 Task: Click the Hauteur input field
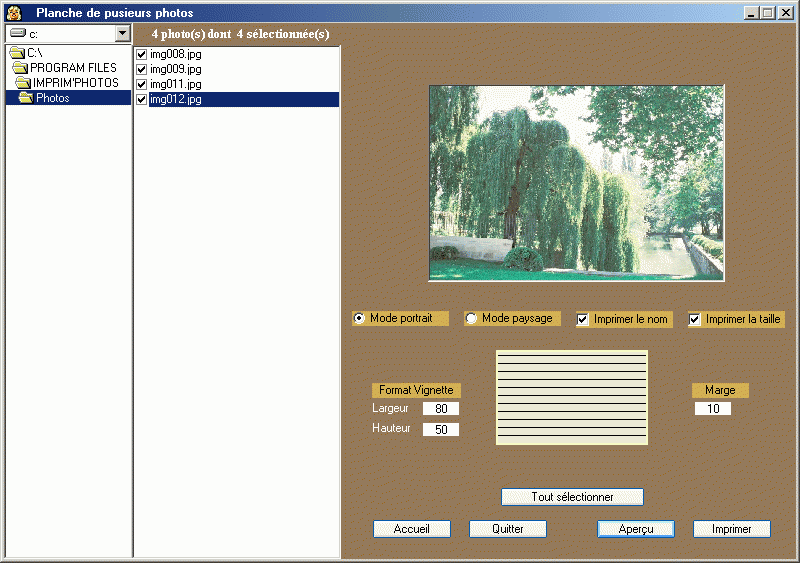tap(441, 429)
